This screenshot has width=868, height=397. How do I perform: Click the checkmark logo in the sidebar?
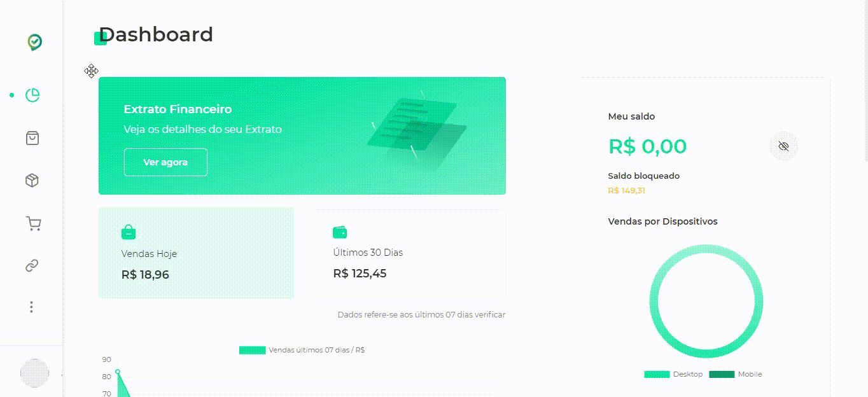click(x=34, y=43)
